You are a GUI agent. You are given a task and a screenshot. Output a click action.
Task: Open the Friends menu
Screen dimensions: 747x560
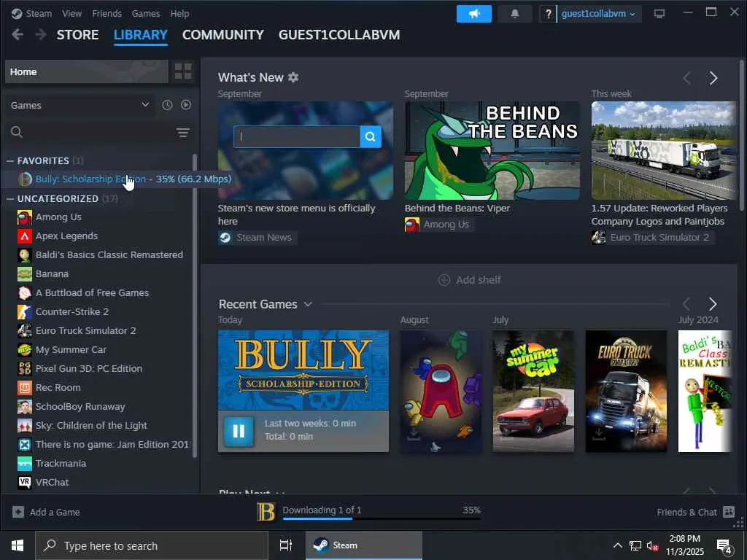point(107,13)
